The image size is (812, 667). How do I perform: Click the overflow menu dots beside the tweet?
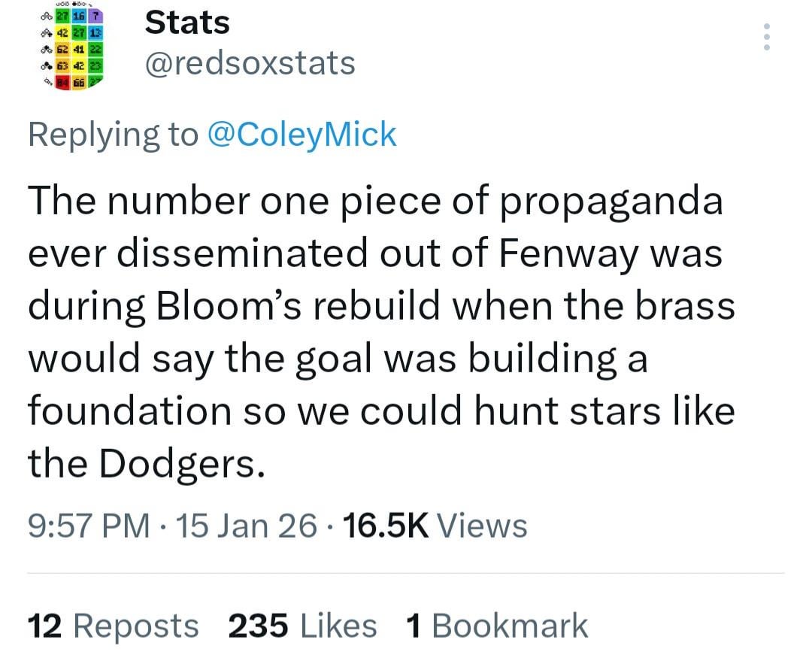point(766,35)
